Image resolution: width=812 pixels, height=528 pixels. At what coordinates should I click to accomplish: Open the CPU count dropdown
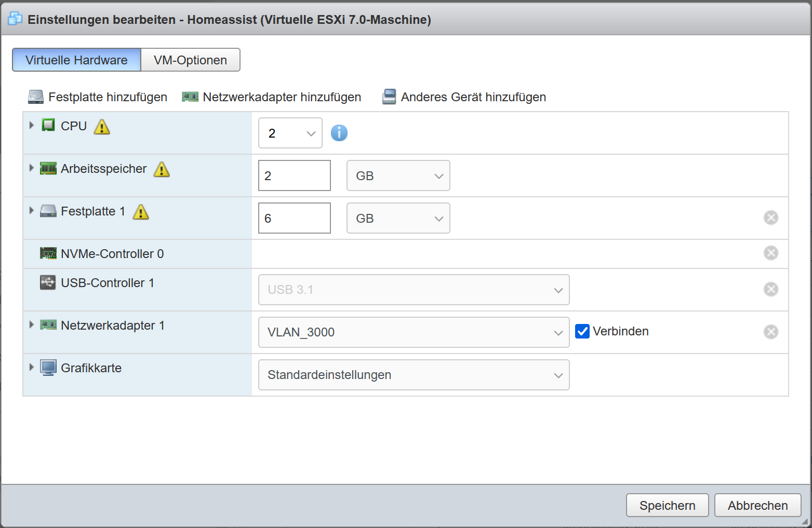pyautogui.click(x=290, y=133)
